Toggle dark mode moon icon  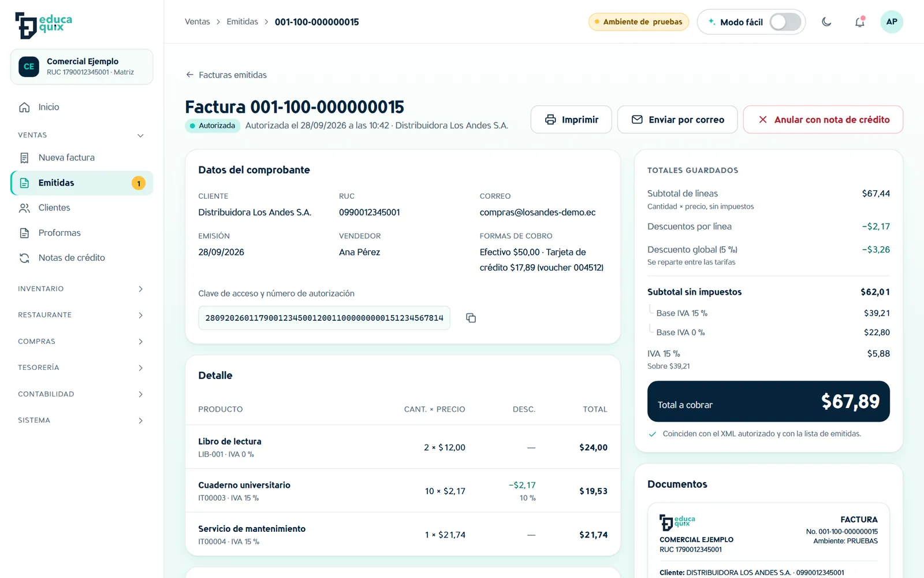tap(826, 22)
